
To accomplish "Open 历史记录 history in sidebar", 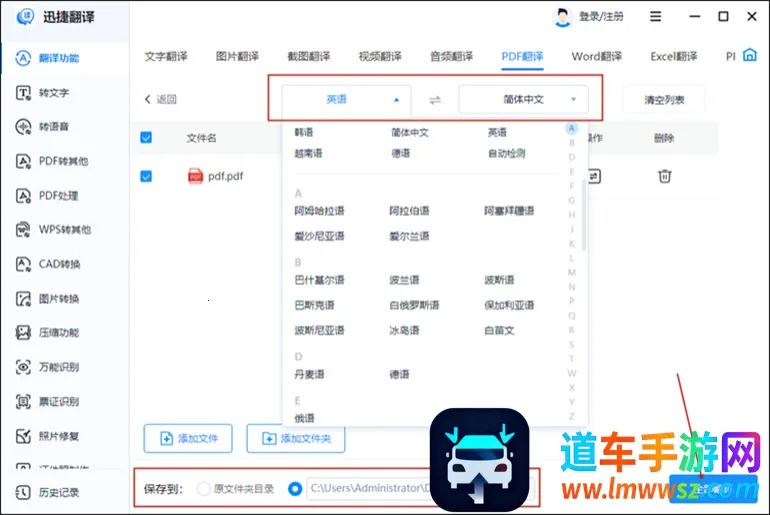I will tap(47, 492).
